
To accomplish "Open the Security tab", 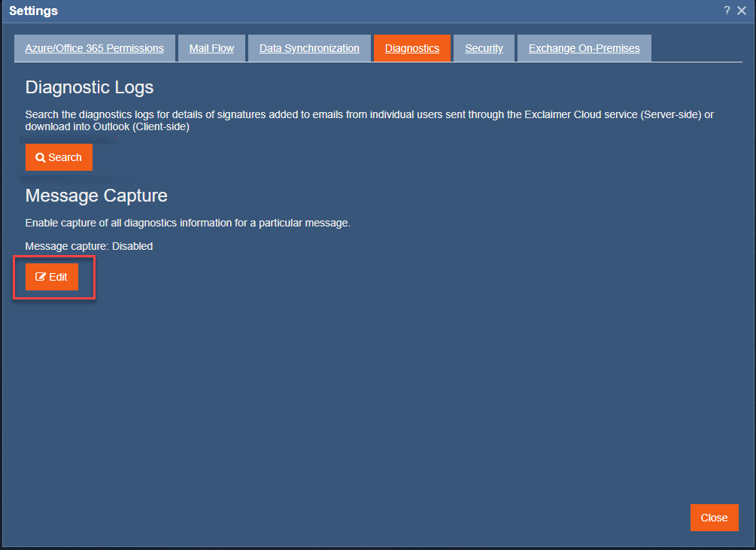I will (484, 48).
